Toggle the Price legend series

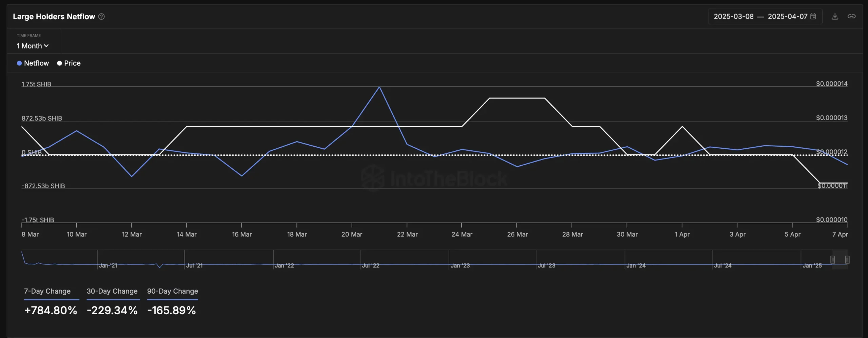[x=69, y=63]
